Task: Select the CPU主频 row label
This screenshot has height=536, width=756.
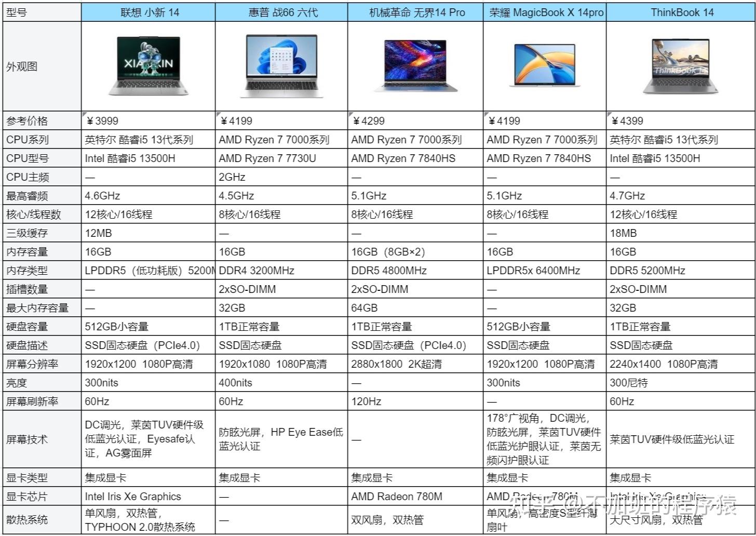Action: point(42,177)
